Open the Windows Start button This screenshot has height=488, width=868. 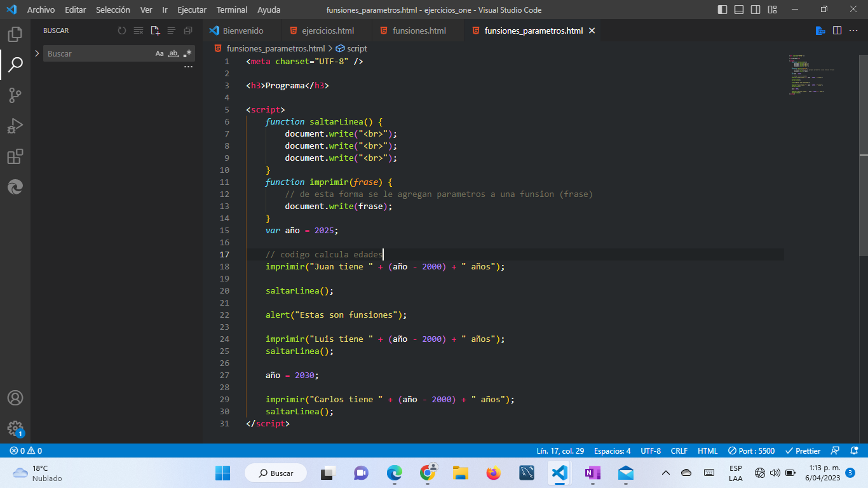click(x=223, y=473)
